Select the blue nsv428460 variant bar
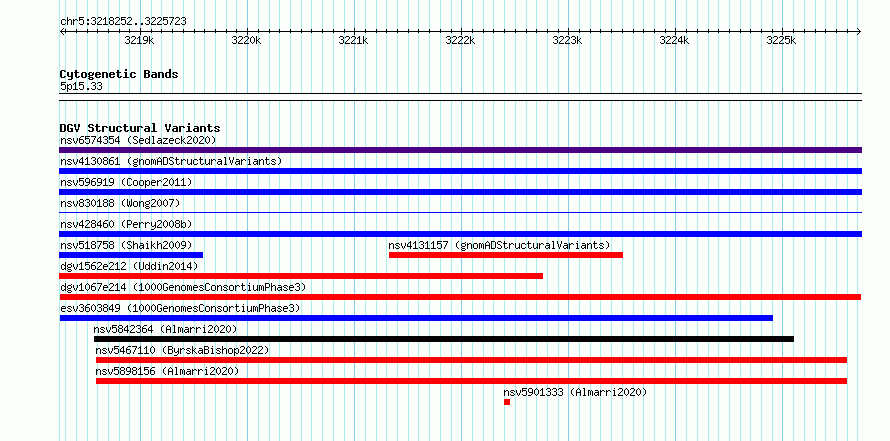This screenshot has height=441, width=890. point(460,234)
